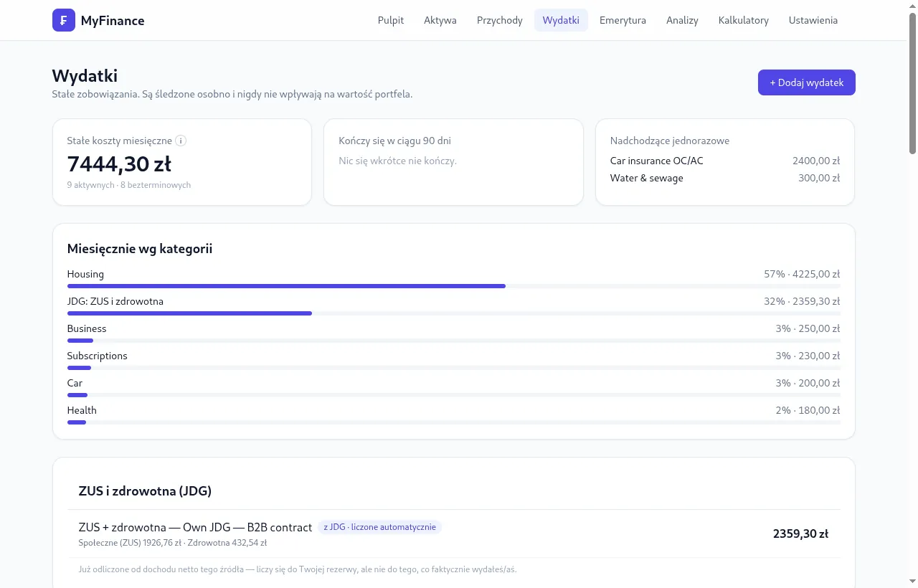Go to Ustawienia
This screenshot has width=918, height=588.
point(813,20)
